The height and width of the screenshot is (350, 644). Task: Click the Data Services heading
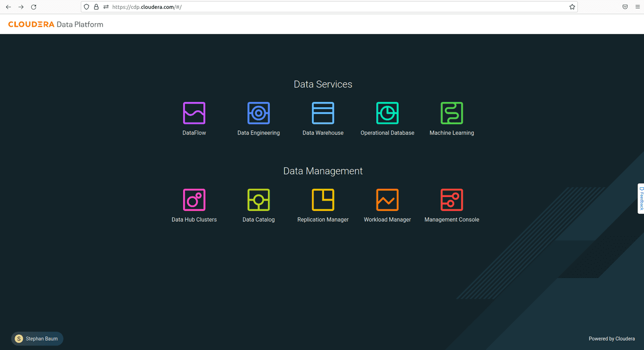(x=323, y=84)
